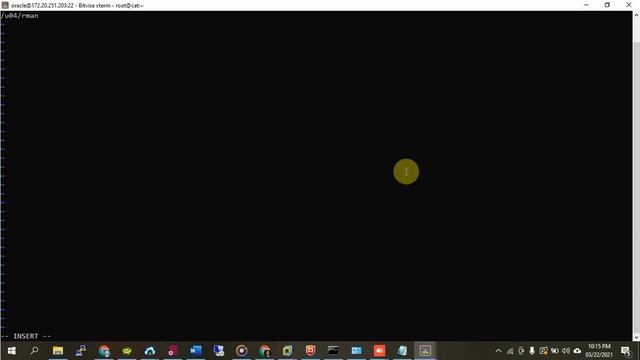Screen dimensions: 640x360
Task: Click the circular disc taskbar icon
Action: click(242, 351)
